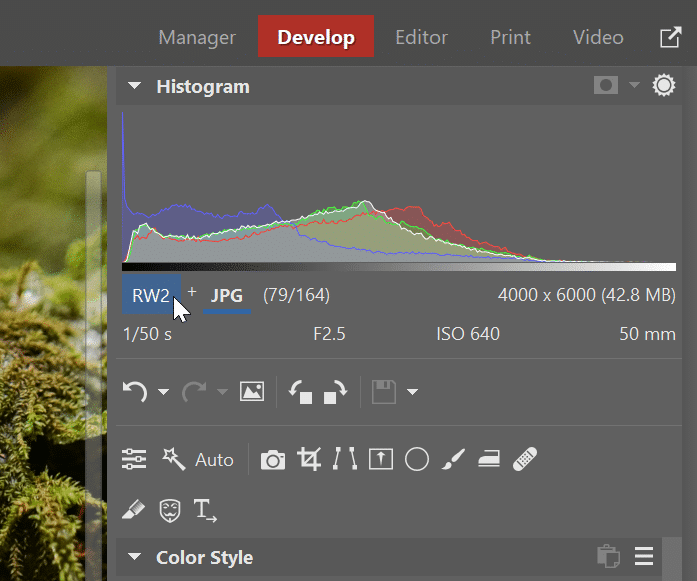Select the Develop tab
Screen dimensions: 697x581
coord(316,36)
